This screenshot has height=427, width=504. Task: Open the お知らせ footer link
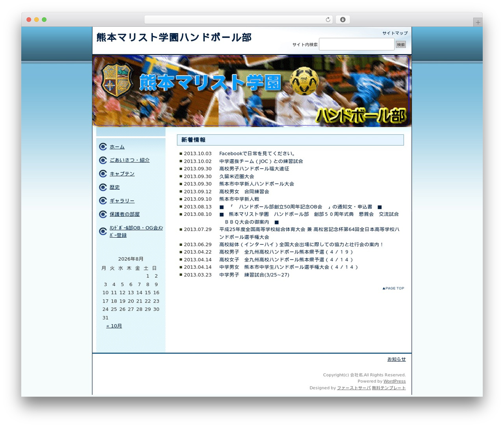point(397,359)
